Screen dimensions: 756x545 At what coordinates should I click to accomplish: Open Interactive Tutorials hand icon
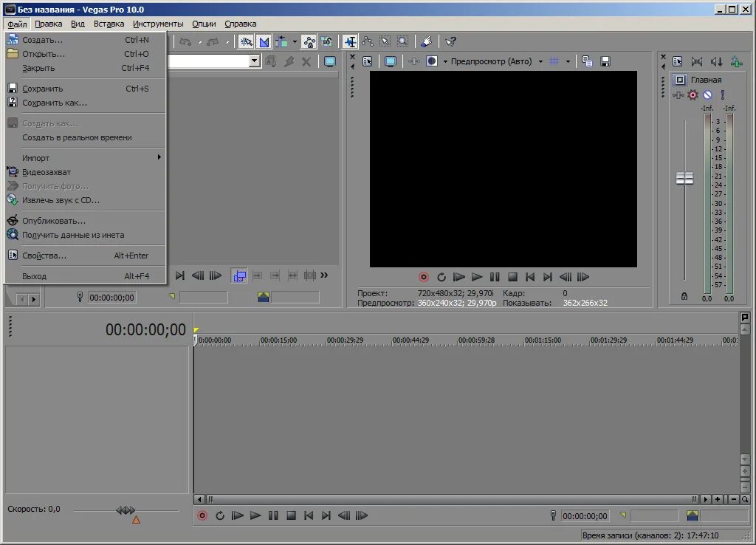click(x=427, y=42)
